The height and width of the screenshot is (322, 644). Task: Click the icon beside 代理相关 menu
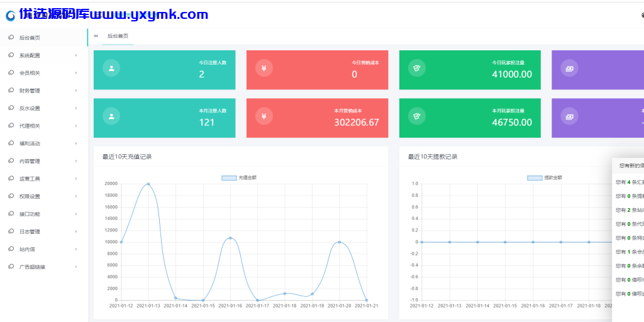click(11, 126)
